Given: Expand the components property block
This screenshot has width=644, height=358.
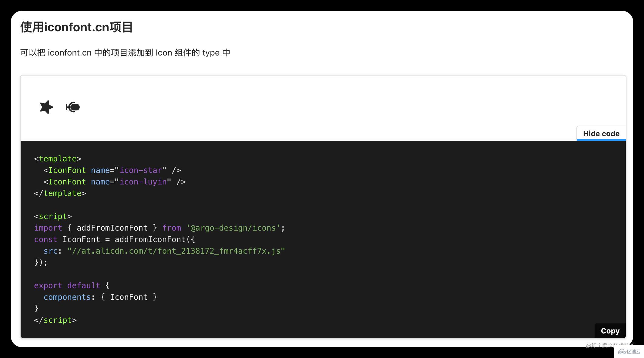Looking at the screenshot, I should pyautogui.click(x=98, y=297).
